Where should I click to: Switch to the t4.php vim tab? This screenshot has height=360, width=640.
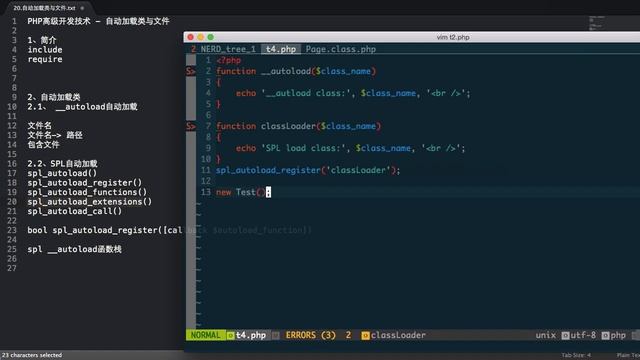281,49
